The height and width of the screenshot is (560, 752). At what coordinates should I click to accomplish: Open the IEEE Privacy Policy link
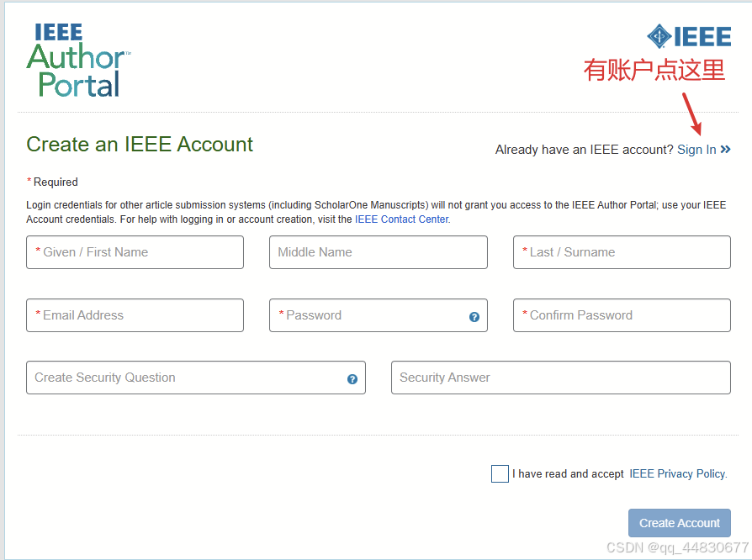click(x=678, y=473)
